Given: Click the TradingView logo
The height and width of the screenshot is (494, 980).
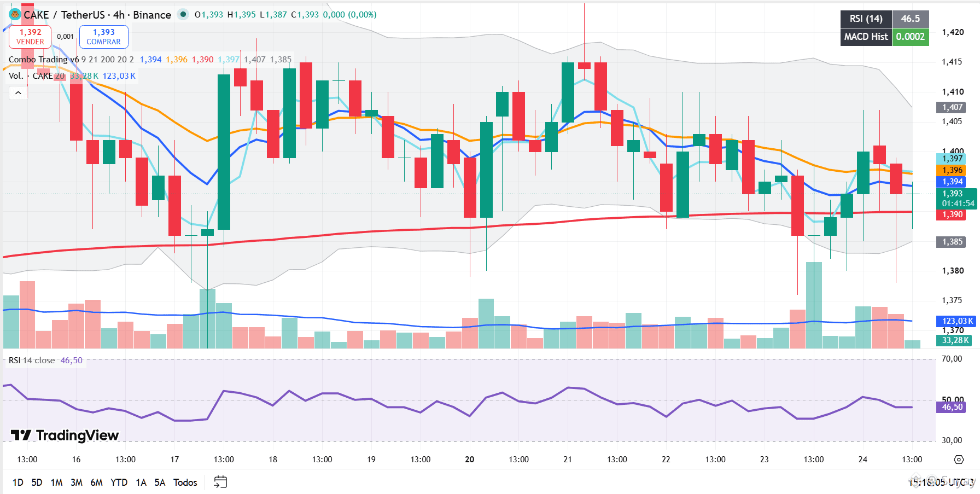Looking at the screenshot, I should tap(65, 435).
